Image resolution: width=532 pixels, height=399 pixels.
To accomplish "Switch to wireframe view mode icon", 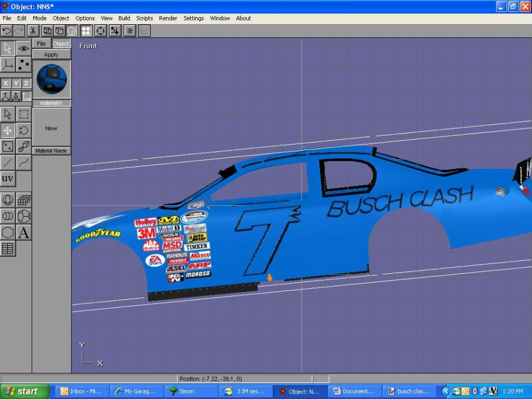I will tap(48, 31).
